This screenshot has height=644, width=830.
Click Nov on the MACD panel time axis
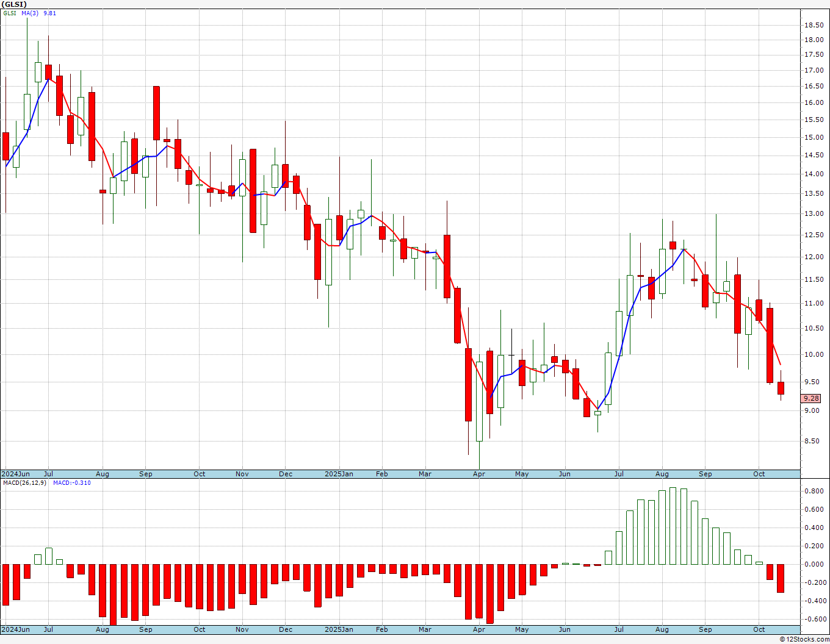242,629
